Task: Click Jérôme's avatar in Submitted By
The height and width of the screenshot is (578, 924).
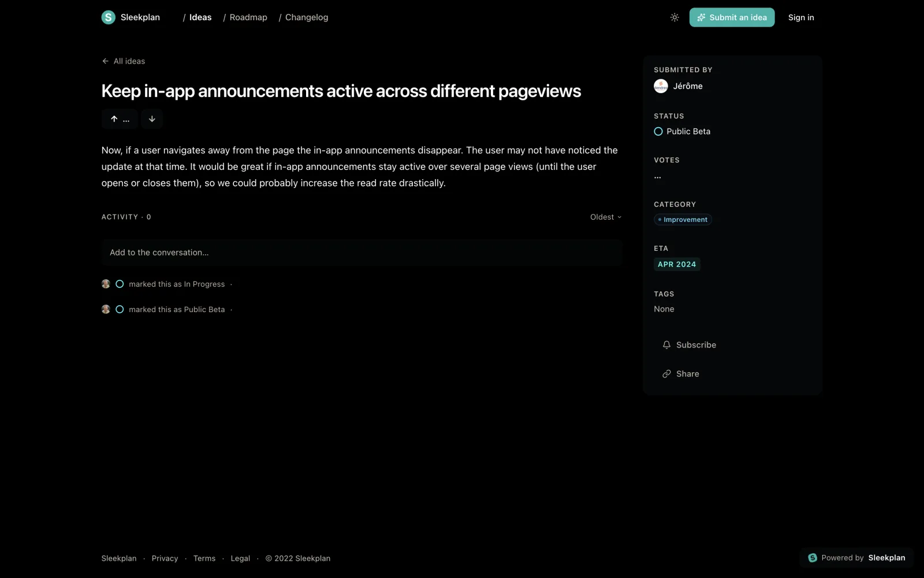Action: click(x=661, y=86)
